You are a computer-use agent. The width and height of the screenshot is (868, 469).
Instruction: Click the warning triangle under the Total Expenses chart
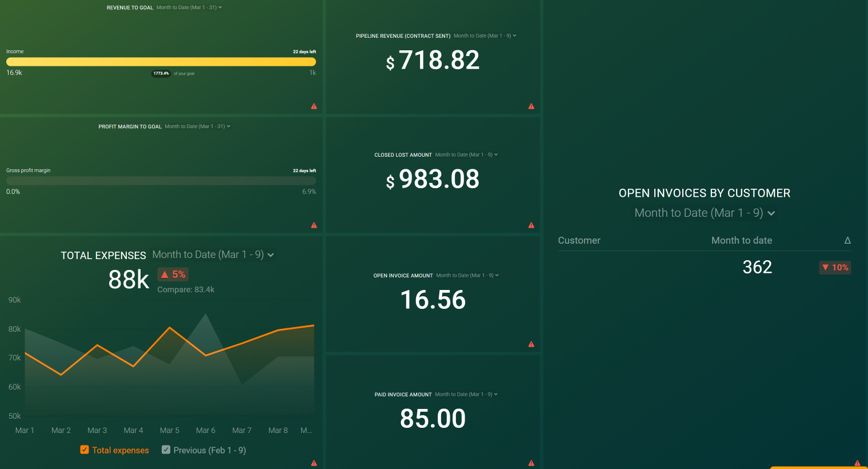tap(314, 463)
